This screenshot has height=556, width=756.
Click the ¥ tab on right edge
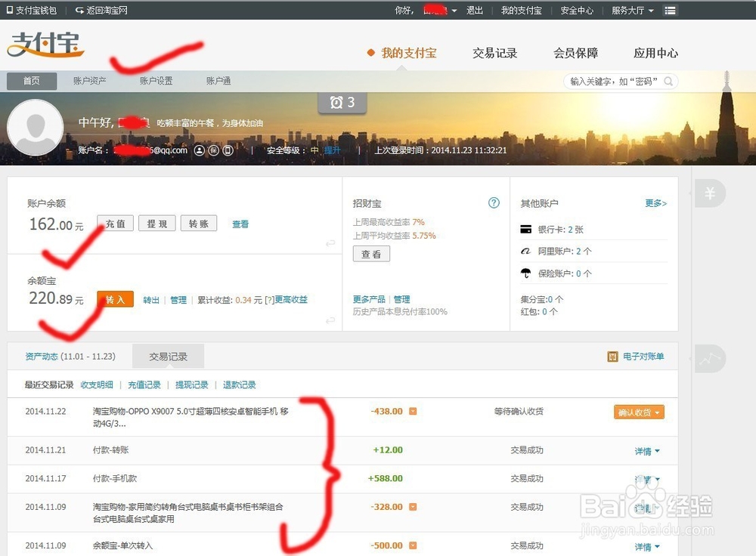click(x=709, y=193)
